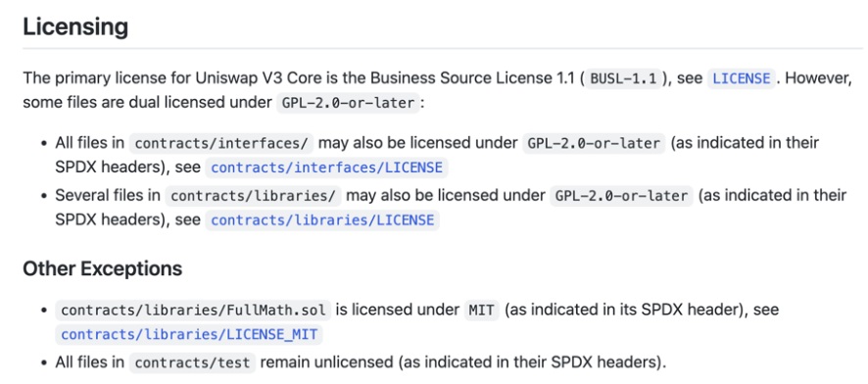
Task: Open contracts/libraries/LICENSE link
Action: coord(322,220)
